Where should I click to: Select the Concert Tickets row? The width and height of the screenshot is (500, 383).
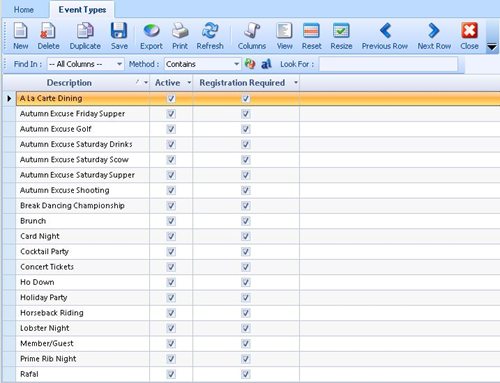(258, 267)
